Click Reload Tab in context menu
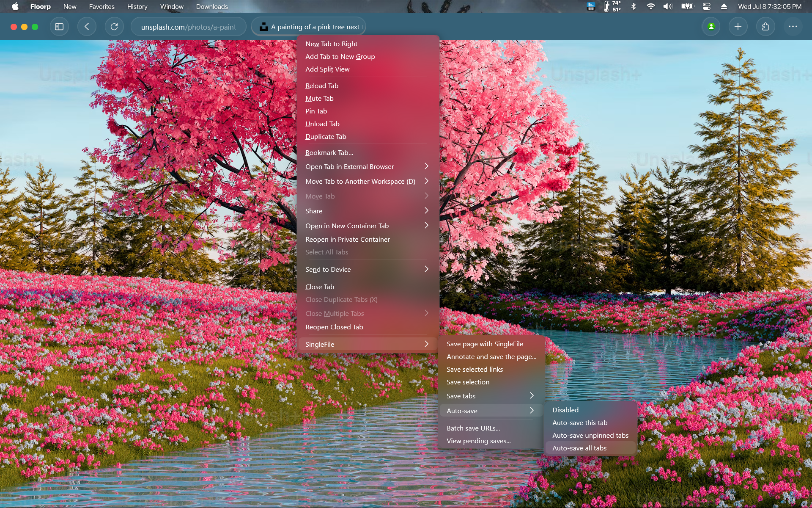The image size is (812, 508). point(368,86)
